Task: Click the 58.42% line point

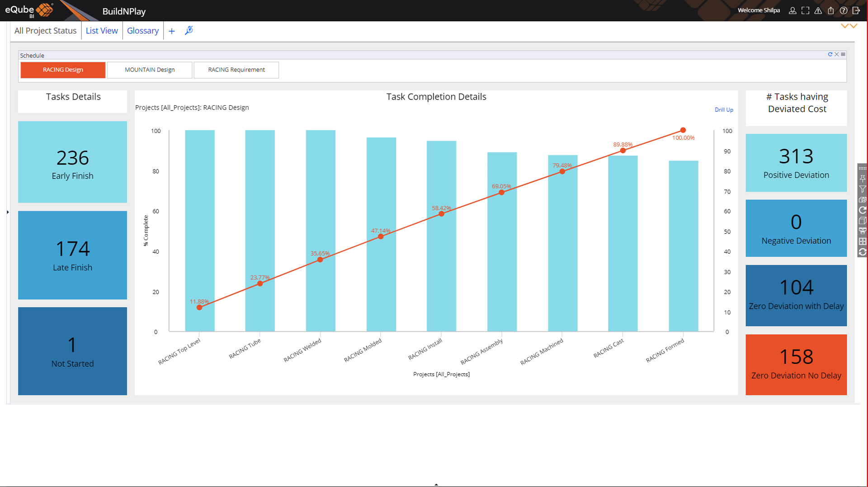Action: pos(441,214)
